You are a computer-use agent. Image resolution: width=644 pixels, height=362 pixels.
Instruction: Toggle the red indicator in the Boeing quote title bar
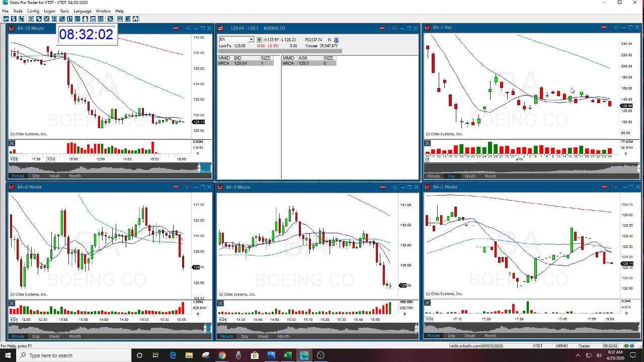382,28
